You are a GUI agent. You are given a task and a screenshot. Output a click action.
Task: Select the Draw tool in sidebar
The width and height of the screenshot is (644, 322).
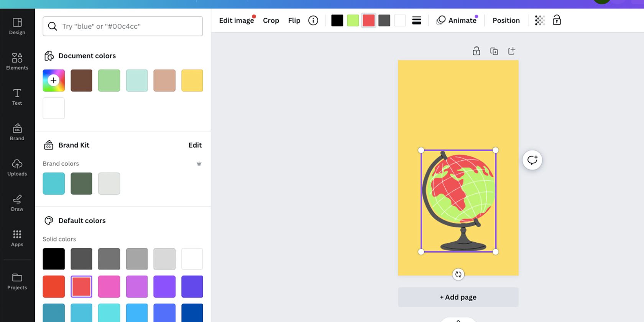17,203
